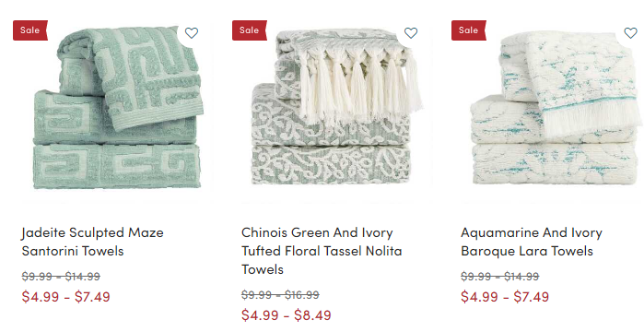Click the crossed-out $9.99 - $16.99 original price
644x332 pixels.
(x=280, y=295)
